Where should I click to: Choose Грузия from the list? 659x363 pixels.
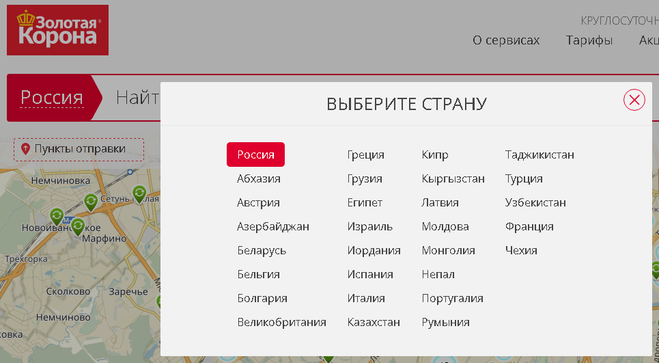(364, 179)
